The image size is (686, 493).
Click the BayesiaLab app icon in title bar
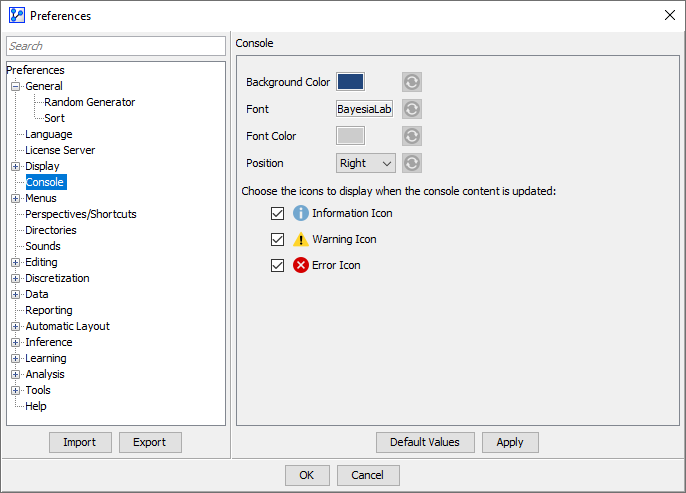click(17, 15)
